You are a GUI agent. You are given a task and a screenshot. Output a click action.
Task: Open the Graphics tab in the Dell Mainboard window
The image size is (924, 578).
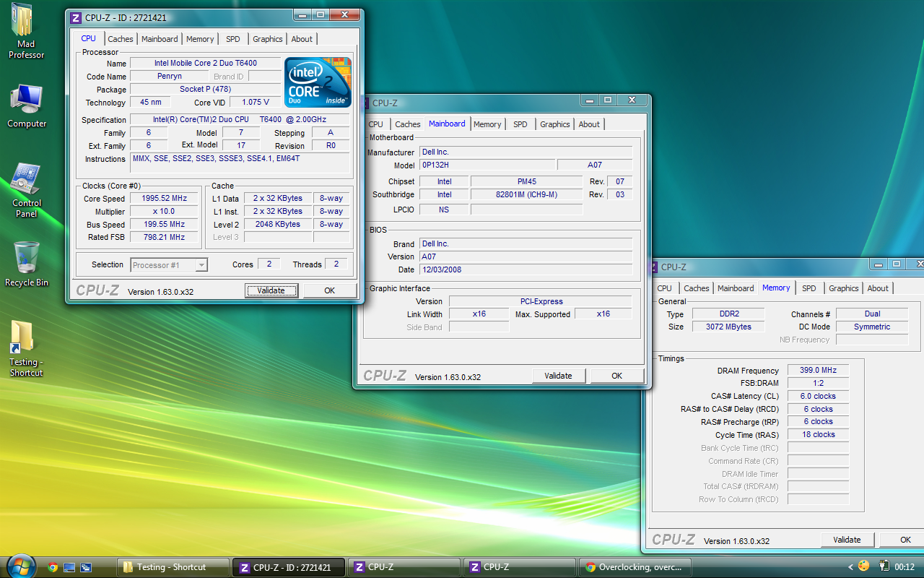555,124
